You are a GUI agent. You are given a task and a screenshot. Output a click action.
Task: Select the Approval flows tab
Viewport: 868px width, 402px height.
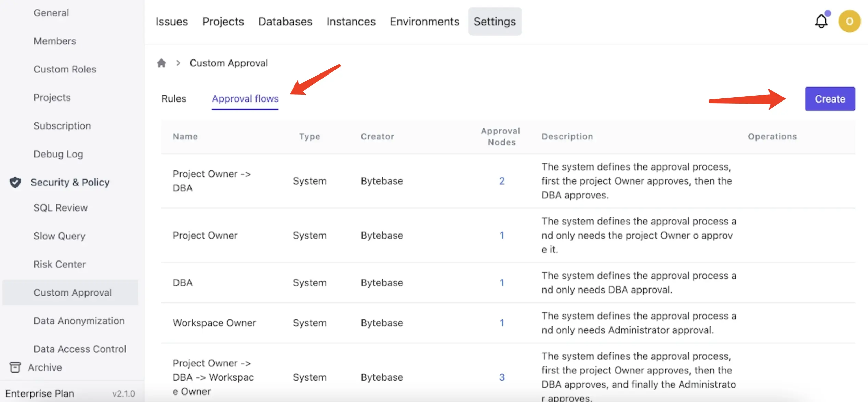coord(245,99)
